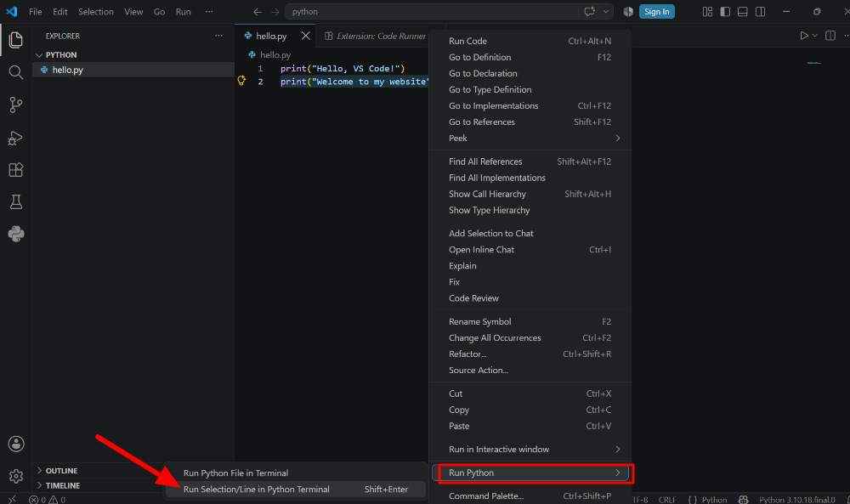This screenshot has width=850, height=504.
Task: Open the Peek submenu
Action: tap(530, 139)
